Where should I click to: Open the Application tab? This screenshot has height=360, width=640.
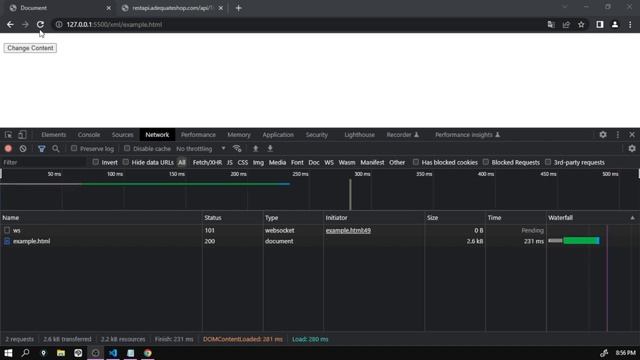[x=278, y=135]
